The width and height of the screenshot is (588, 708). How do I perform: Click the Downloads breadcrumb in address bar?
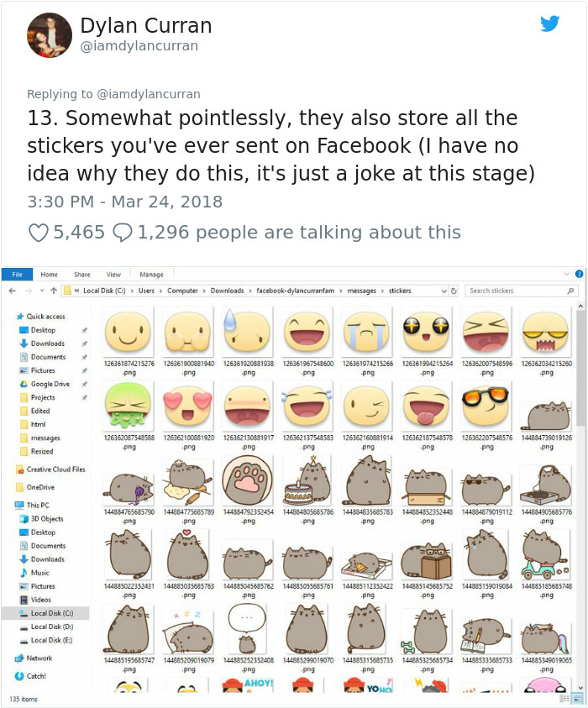227,291
